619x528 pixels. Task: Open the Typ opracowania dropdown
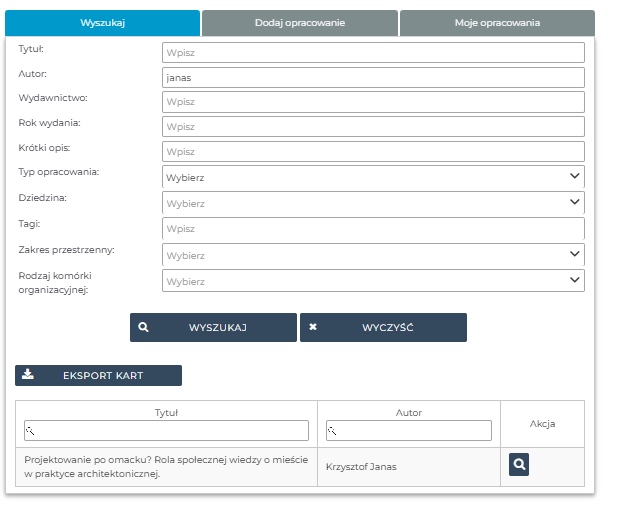point(372,177)
